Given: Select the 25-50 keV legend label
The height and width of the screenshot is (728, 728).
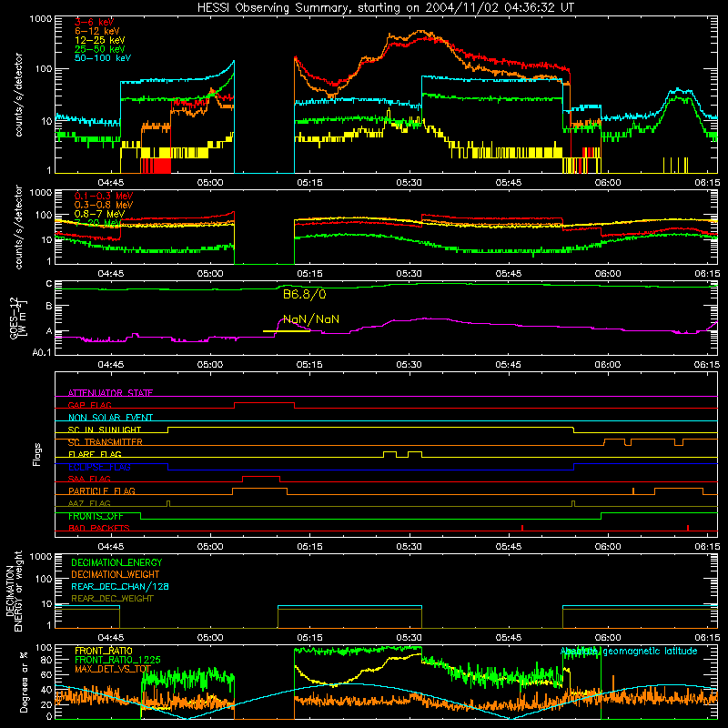Looking at the screenshot, I should point(99,49).
